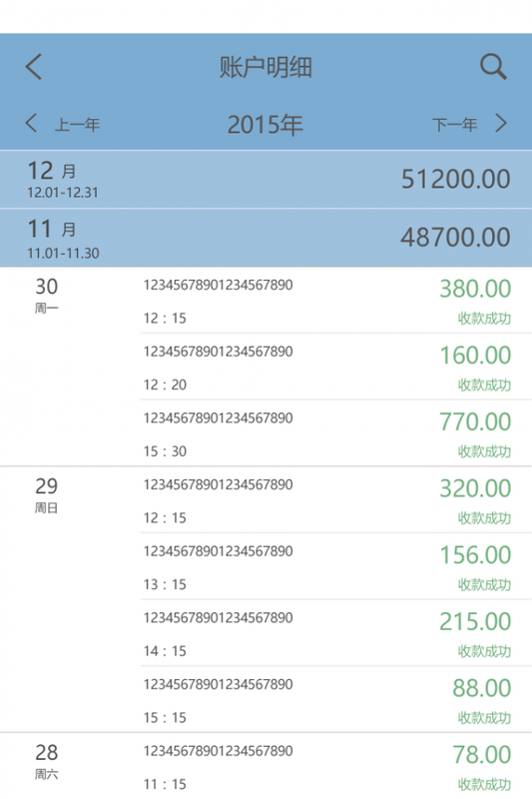Go to previous year via 上一年
532x799 pixels.
pyautogui.click(x=78, y=124)
